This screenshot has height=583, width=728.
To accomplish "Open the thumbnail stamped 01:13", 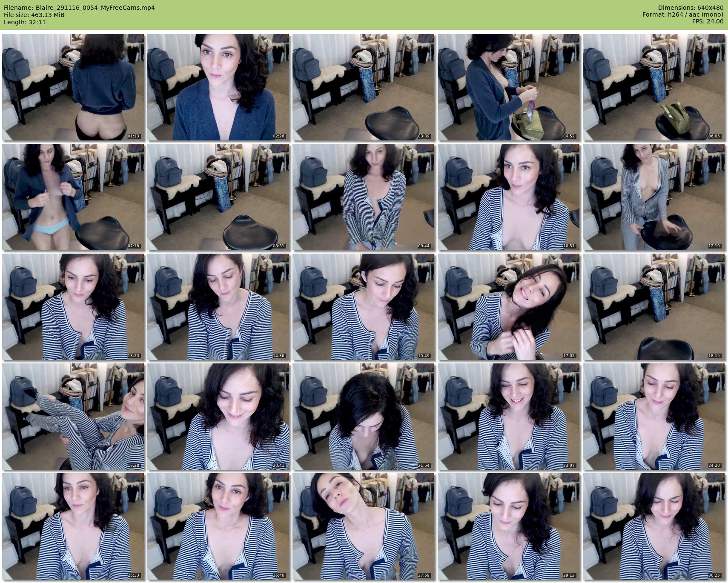I will pyautogui.click(x=73, y=87).
